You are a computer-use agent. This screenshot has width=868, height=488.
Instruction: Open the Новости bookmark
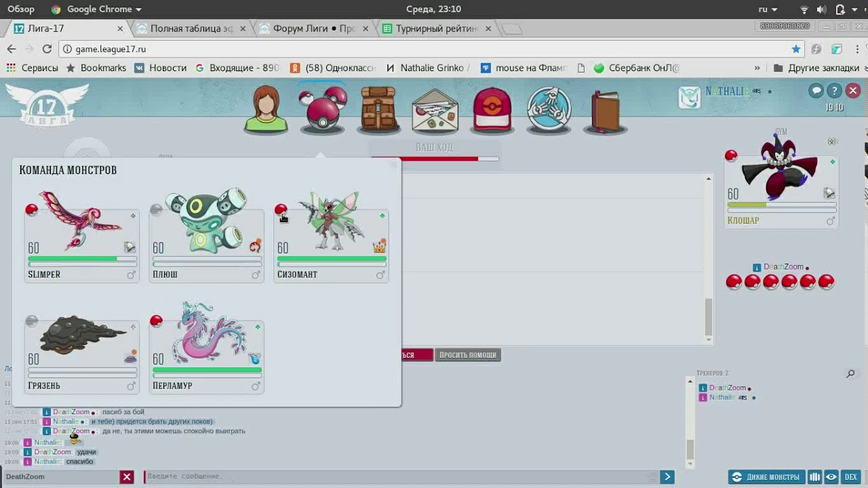pos(160,68)
